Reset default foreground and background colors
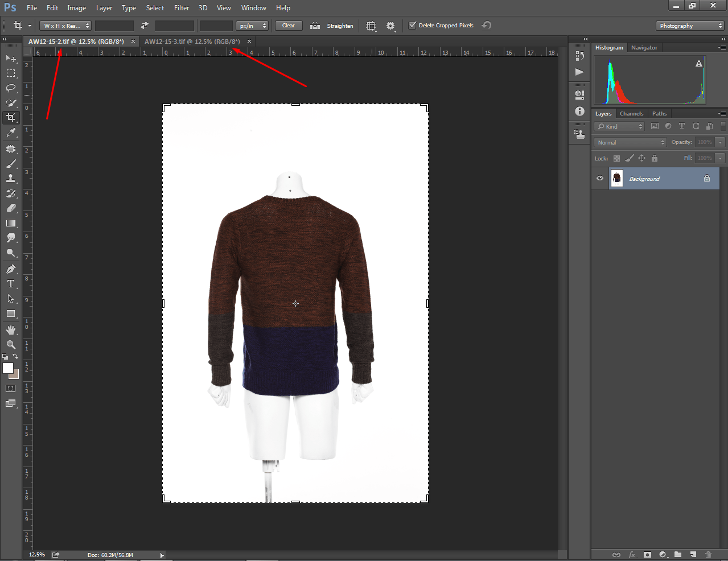 tap(5, 357)
